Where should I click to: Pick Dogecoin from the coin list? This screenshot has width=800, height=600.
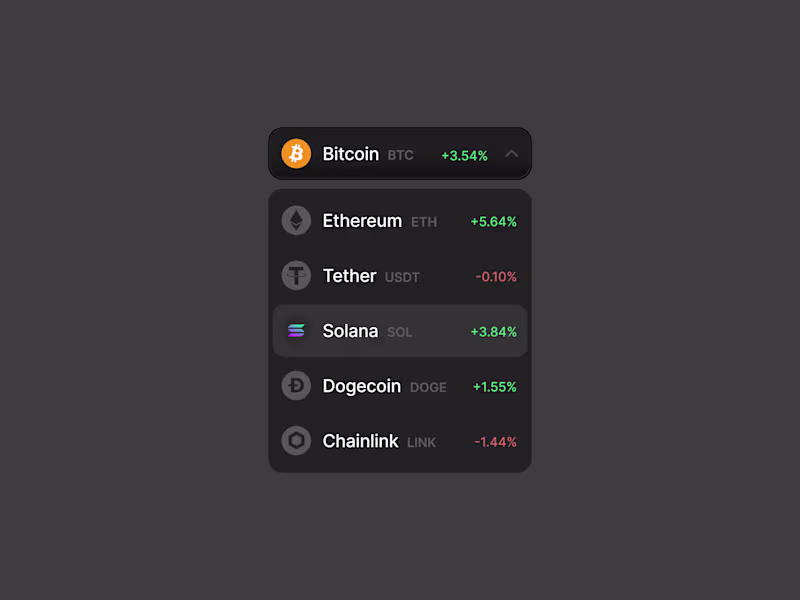[362, 386]
